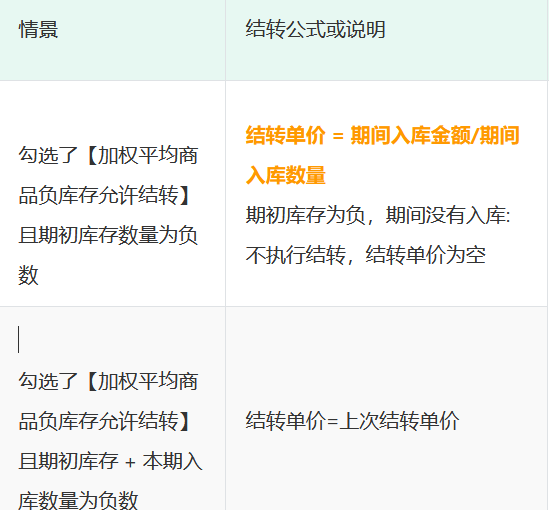Click the text 不执行结转，结转单价为空

coord(366,255)
